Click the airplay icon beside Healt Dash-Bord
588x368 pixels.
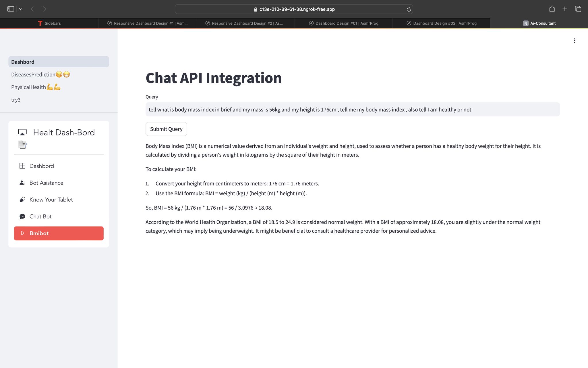(22, 132)
